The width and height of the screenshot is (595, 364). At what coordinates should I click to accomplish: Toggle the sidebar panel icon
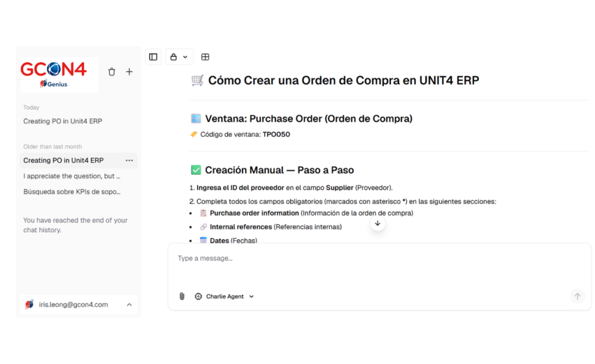(x=153, y=57)
